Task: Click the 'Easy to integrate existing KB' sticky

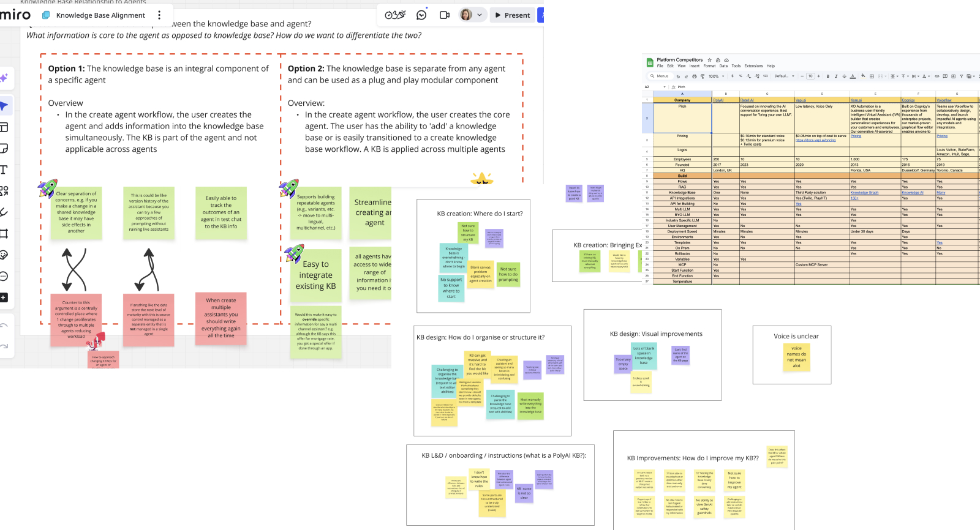Action: [x=315, y=275]
